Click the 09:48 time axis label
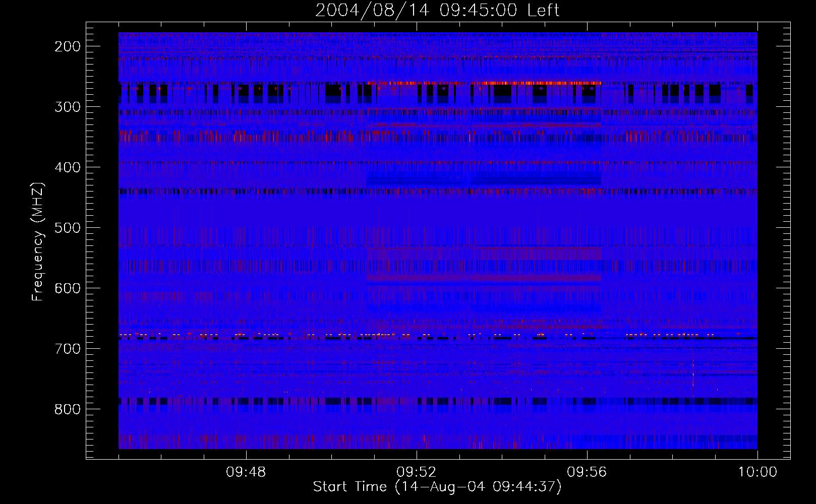816x504 pixels. point(246,472)
